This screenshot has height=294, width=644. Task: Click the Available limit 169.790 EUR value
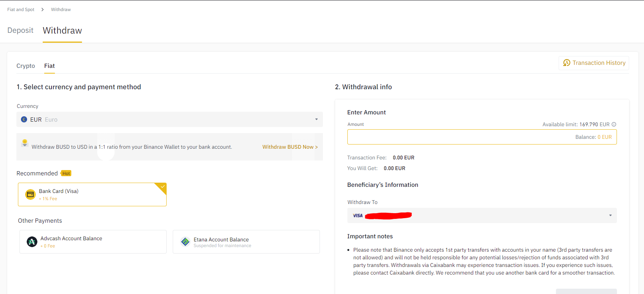(594, 124)
